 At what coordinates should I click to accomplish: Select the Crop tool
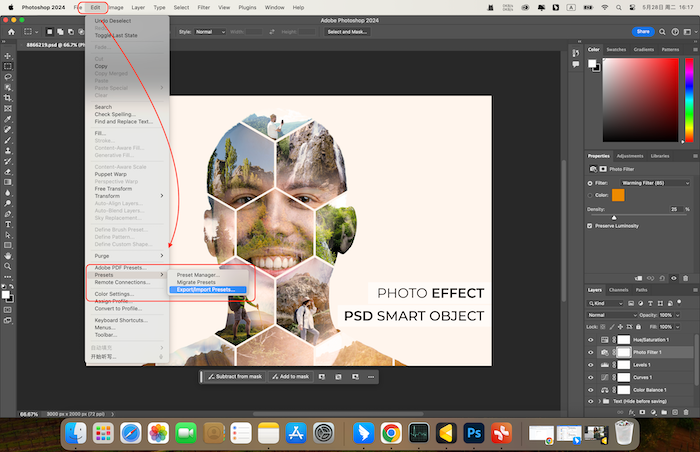click(8, 98)
